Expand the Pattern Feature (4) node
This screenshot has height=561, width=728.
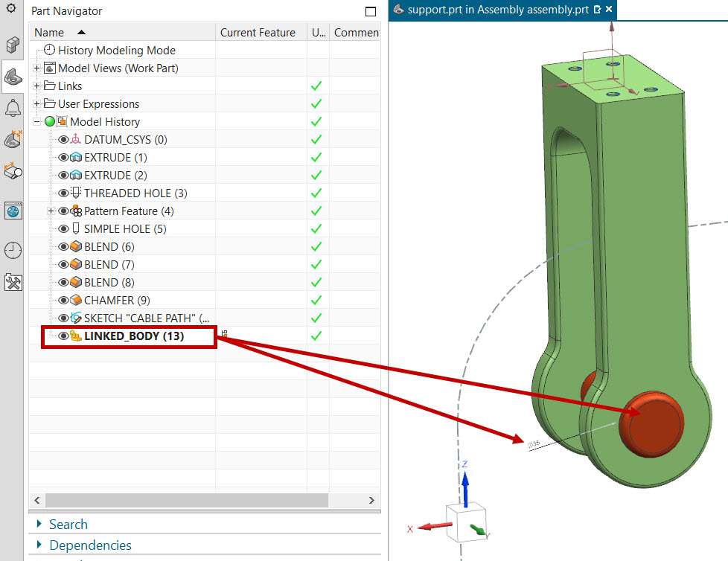tap(51, 211)
